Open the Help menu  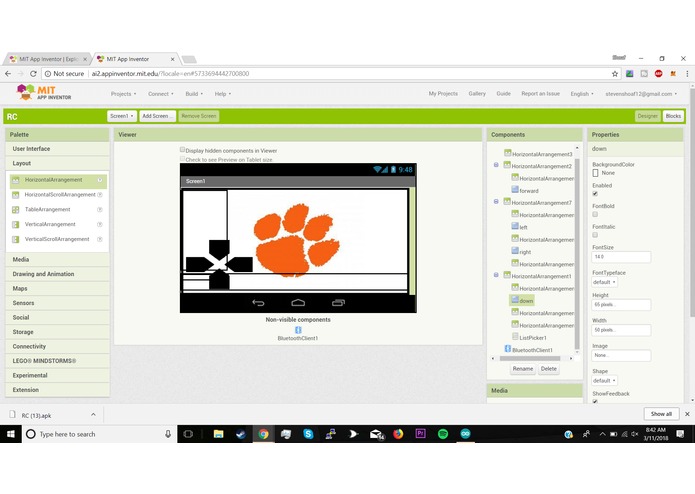(x=223, y=94)
